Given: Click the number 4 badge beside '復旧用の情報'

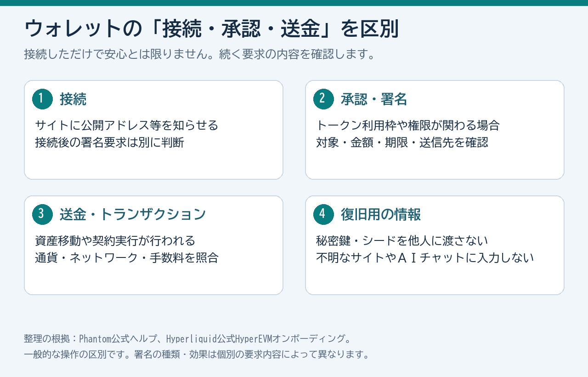Looking at the screenshot, I should pos(324,214).
